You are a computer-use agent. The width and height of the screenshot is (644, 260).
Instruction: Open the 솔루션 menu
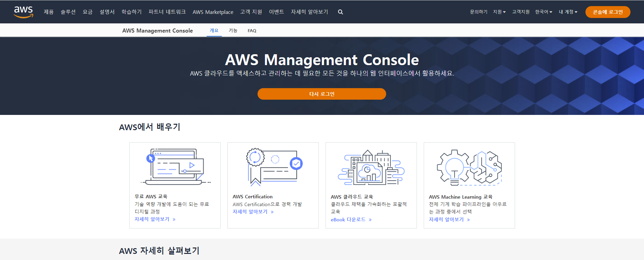point(68,12)
